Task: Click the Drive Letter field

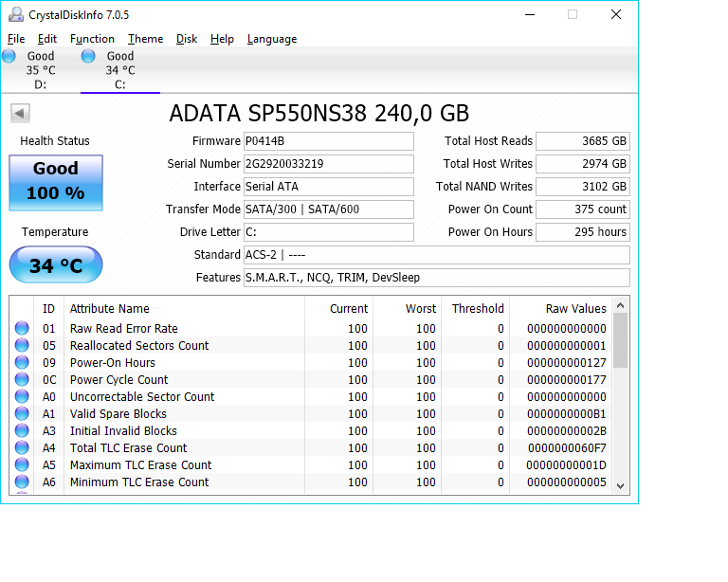Action: point(329,232)
